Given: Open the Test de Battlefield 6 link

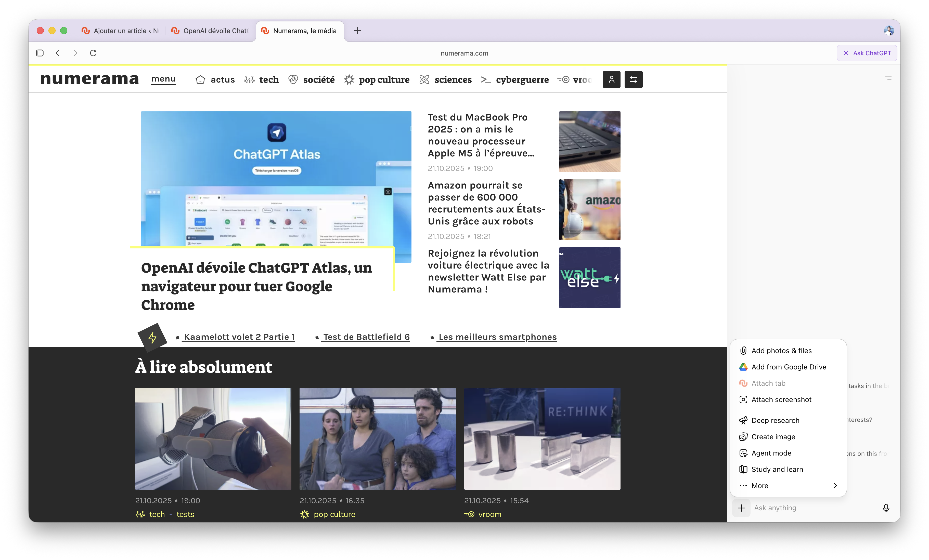Looking at the screenshot, I should click(x=366, y=337).
